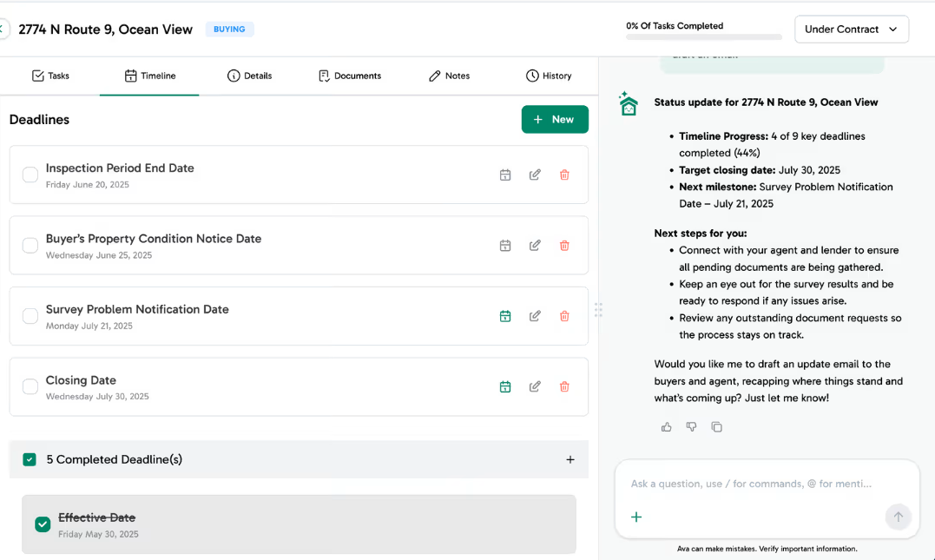Uncheck the completed Effective Date deadline
Viewport: 935px width, 560px height.
[x=43, y=524]
